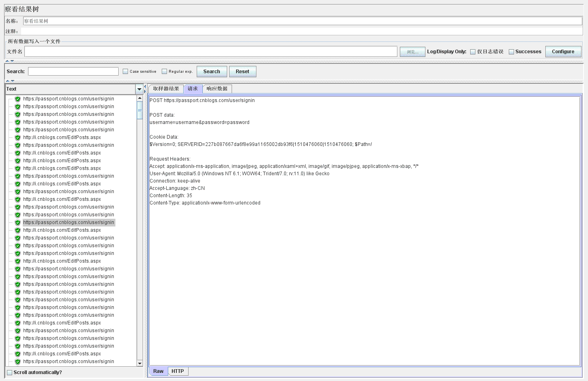Click into the 注释 comment field
The height and width of the screenshot is (381, 588).
pos(302,31)
